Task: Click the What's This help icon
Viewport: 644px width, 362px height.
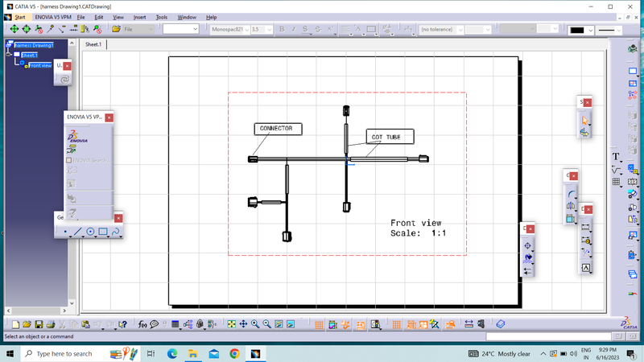Action: click(122, 324)
